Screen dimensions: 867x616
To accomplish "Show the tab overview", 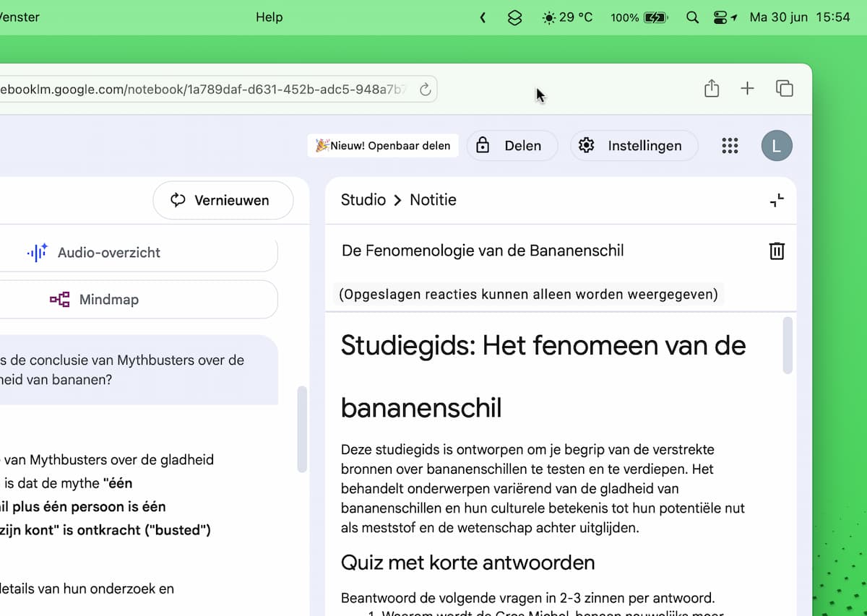I will pyautogui.click(x=784, y=89).
